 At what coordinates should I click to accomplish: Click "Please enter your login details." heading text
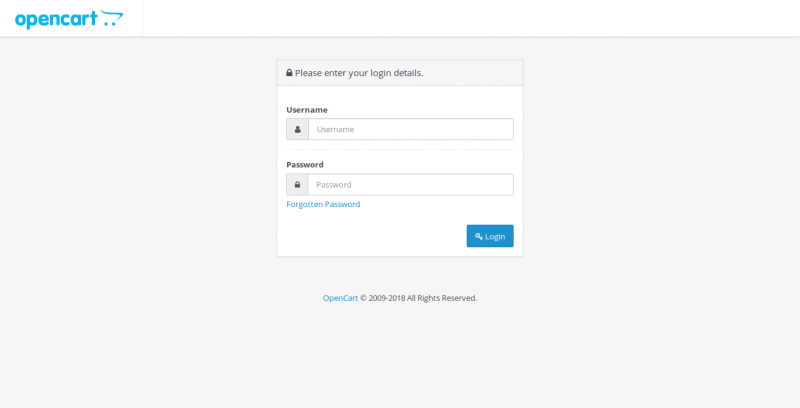click(359, 73)
